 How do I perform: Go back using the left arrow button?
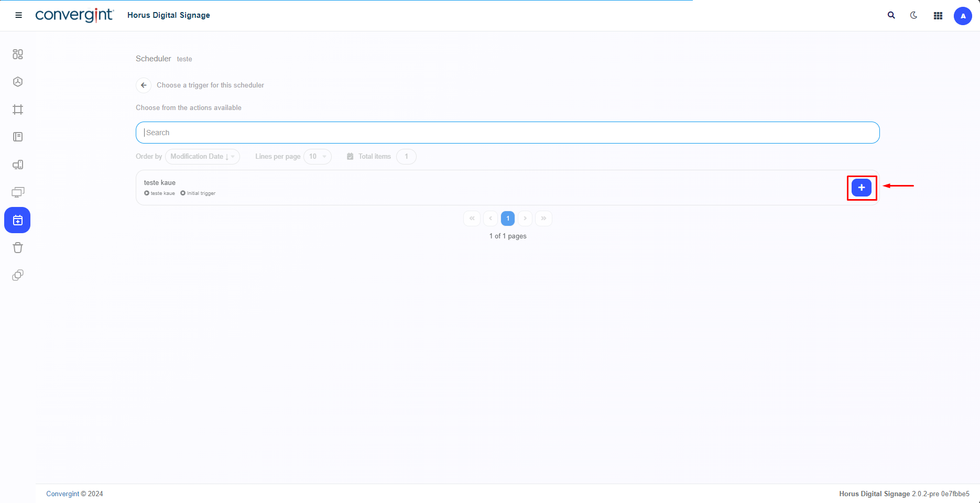point(144,85)
